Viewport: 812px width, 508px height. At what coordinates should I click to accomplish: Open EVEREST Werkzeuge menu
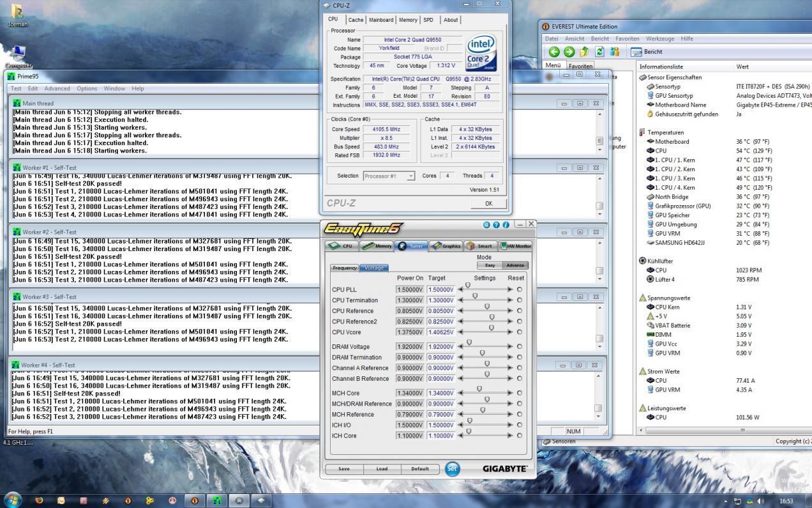[x=660, y=38]
